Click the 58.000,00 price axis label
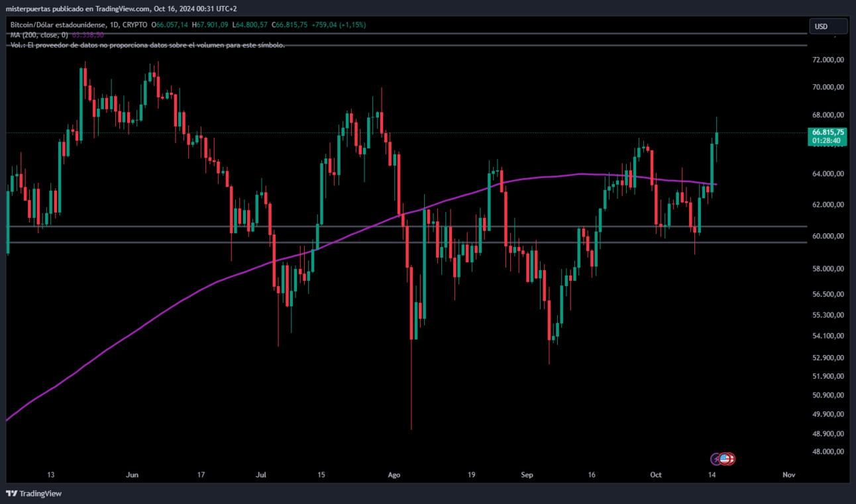Image resolution: width=856 pixels, height=504 pixels. click(828, 269)
